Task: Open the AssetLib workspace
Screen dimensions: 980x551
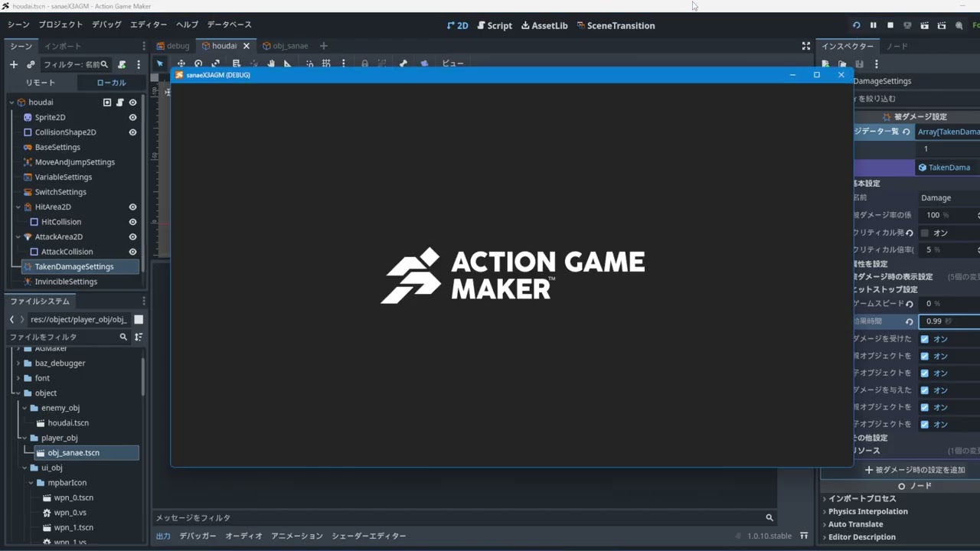Action: tap(544, 25)
